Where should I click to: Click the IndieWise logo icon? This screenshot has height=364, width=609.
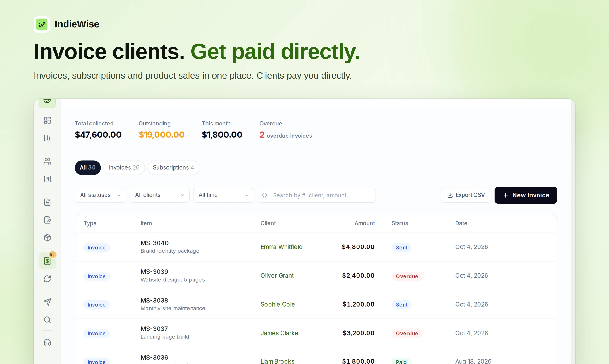(42, 24)
